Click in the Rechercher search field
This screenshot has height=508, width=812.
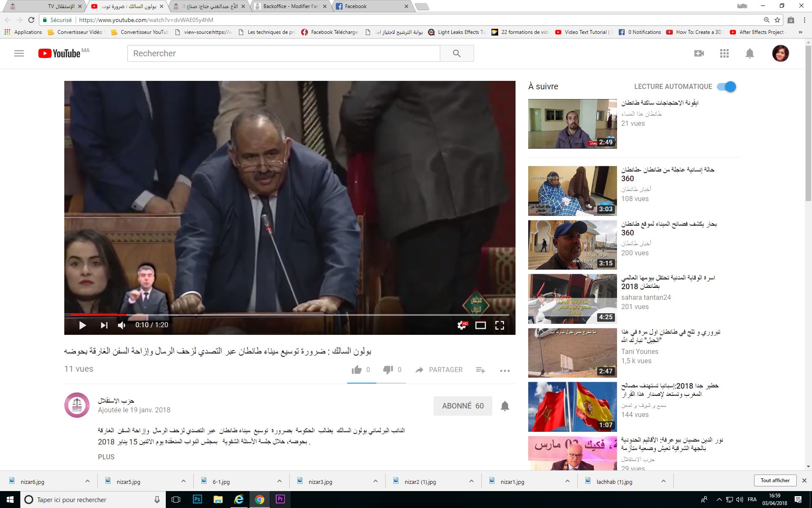[283, 53]
